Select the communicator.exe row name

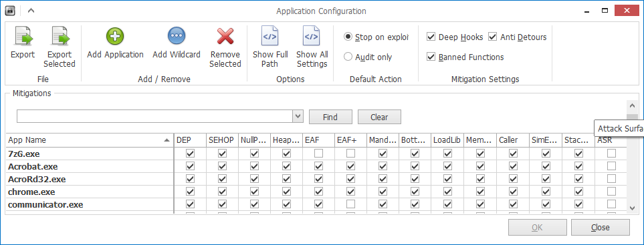coord(45,204)
